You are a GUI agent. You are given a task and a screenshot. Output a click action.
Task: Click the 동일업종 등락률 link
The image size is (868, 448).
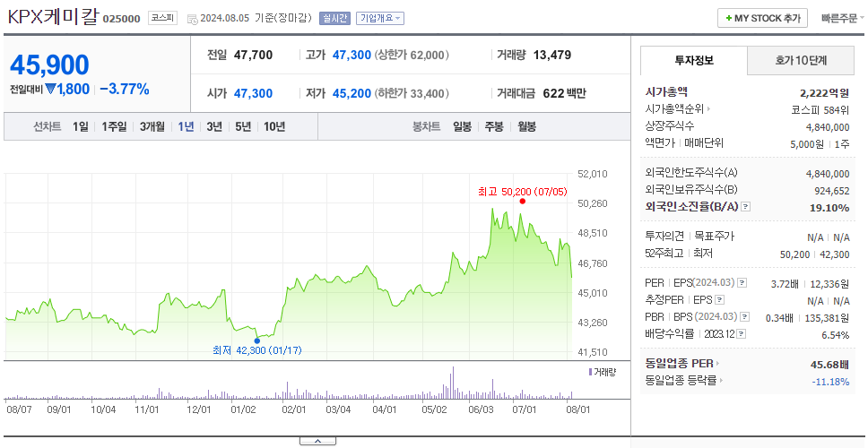click(x=681, y=381)
